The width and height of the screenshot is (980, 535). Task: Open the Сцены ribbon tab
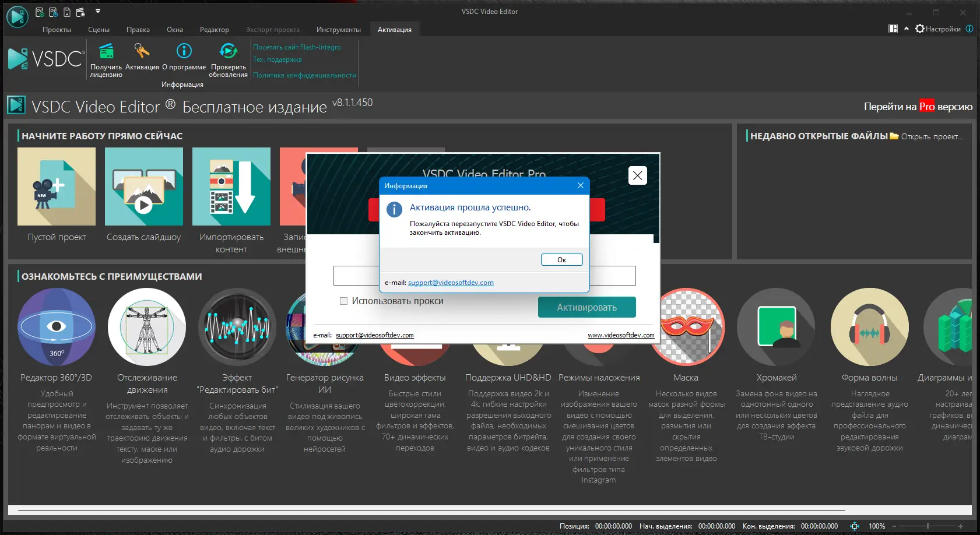click(x=99, y=30)
